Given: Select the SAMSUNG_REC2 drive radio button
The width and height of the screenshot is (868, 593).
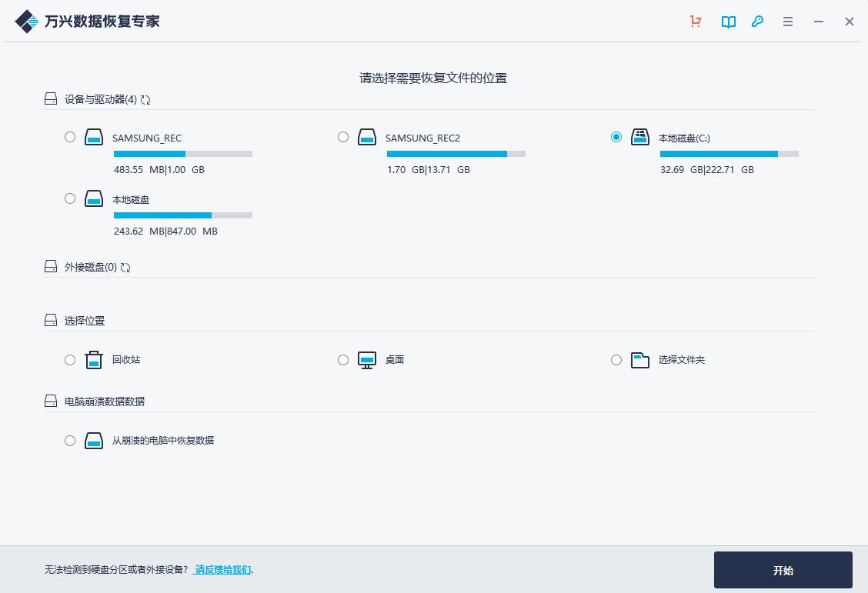Looking at the screenshot, I should point(343,137).
